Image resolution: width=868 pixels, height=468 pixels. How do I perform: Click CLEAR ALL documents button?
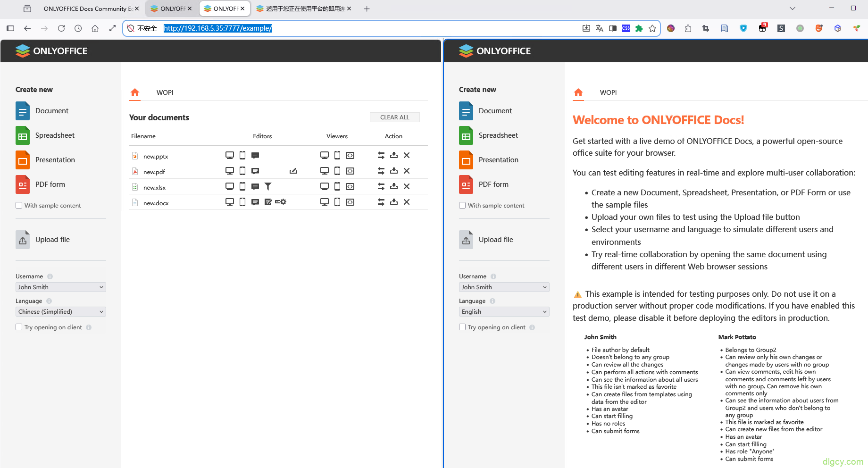pyautogui.click(x=395, y=117)
